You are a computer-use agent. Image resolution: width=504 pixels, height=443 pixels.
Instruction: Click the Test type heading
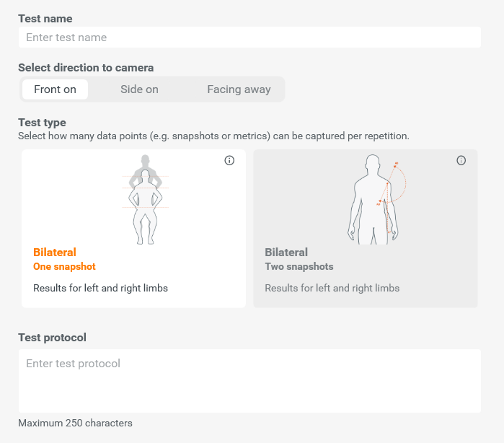(42, 123)
